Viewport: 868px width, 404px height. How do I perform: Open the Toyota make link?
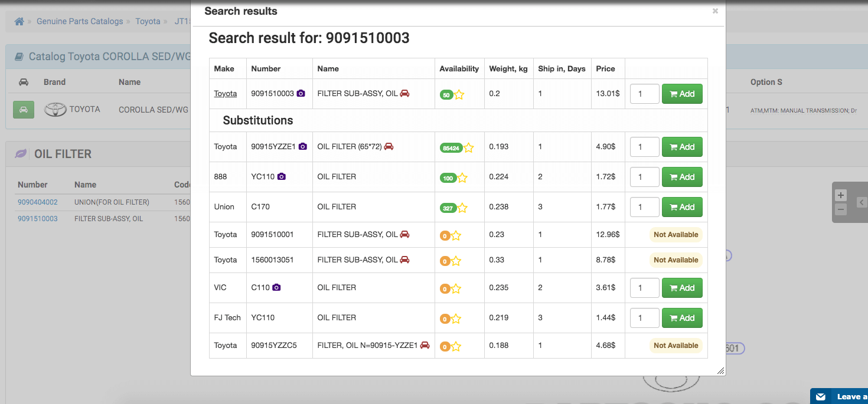226,93
